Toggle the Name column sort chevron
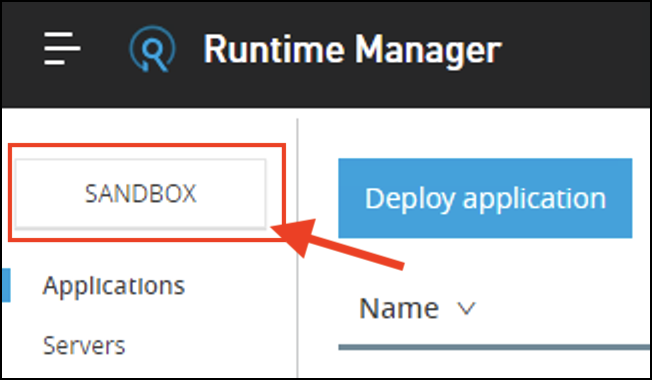The width and height of the screenshot is (652, 380). point(466,308)
